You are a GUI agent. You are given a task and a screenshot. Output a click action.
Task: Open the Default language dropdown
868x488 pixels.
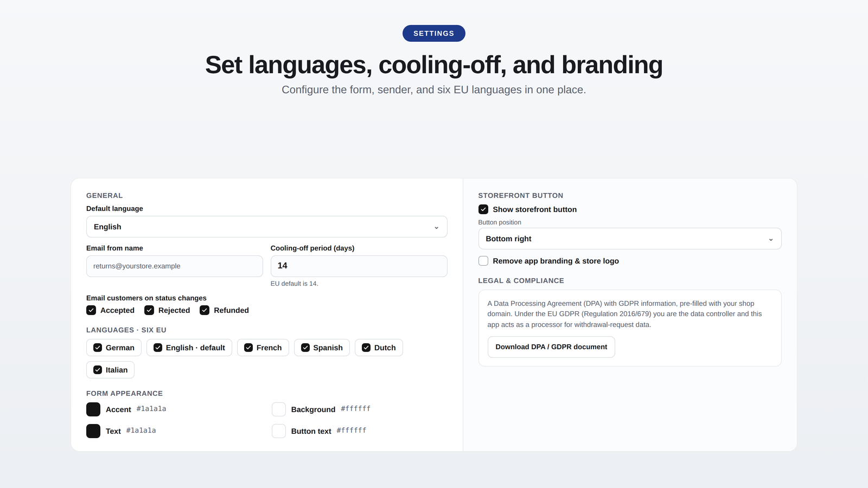click(x=267, y=227)
